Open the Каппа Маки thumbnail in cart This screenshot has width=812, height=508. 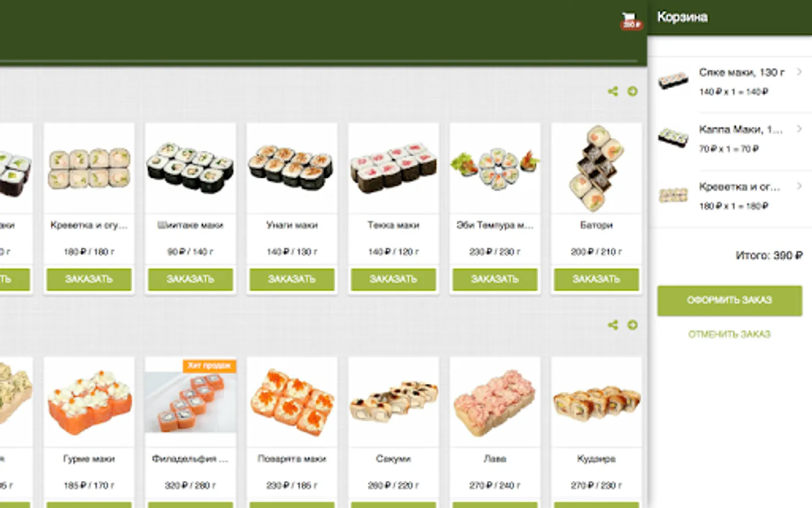(673, 138)
